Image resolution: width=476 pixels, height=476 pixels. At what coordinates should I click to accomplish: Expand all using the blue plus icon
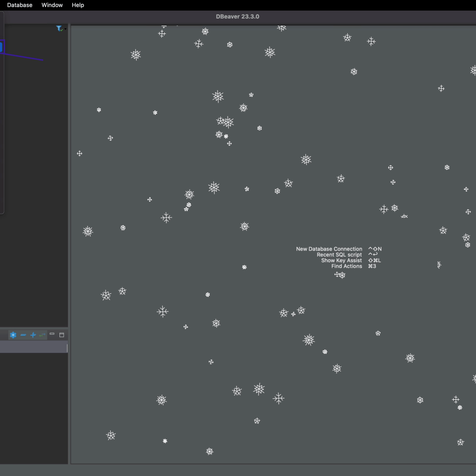pos(33,335)
